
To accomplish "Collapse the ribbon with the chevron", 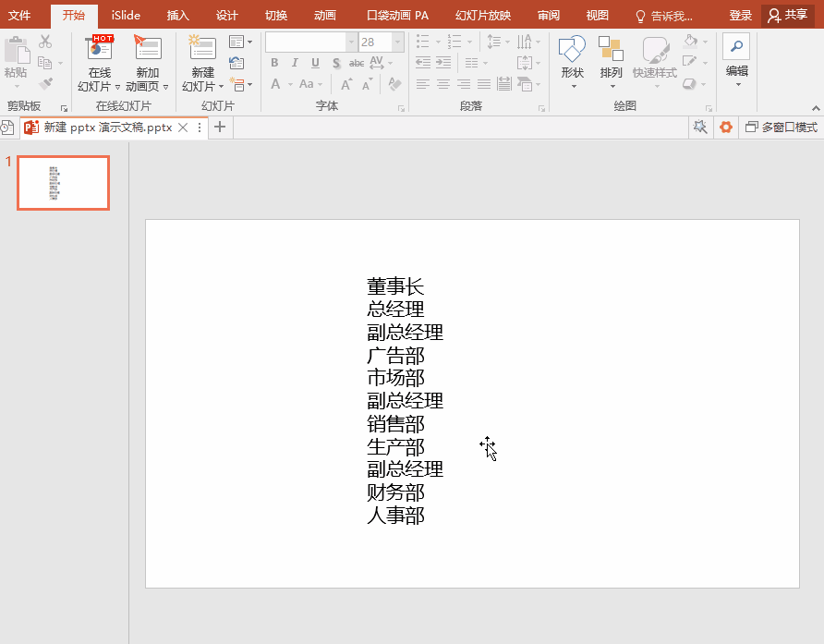I will (x=816, y=108).
